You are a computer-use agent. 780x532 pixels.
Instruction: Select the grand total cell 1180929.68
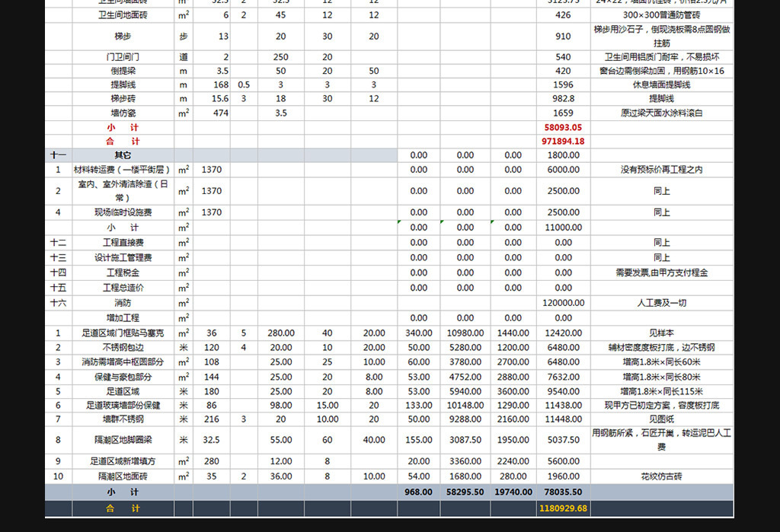(x=563, y=508)
